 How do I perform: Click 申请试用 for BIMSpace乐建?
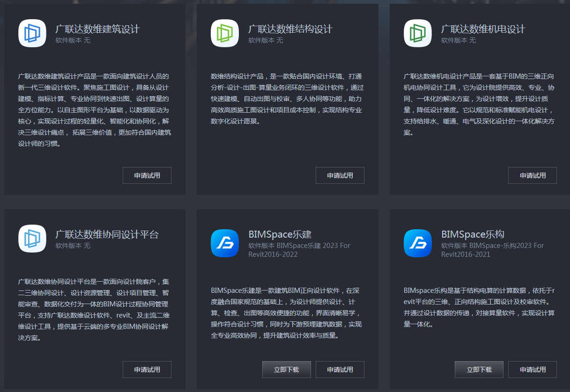340,370
